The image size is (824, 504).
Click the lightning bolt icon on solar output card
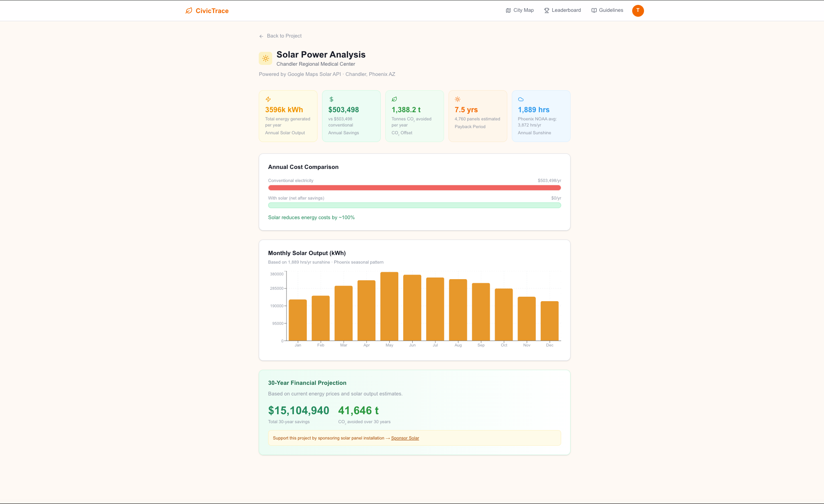[x=268, y=99]
